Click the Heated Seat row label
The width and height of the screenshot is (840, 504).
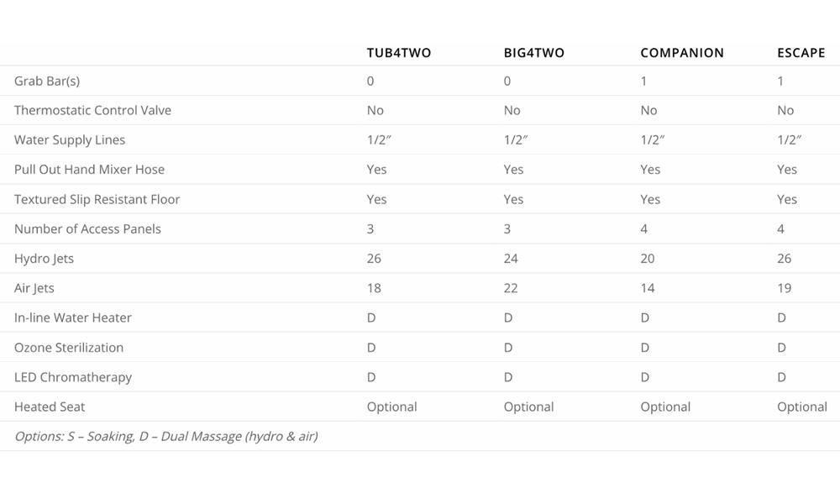[x=50, y=407]
